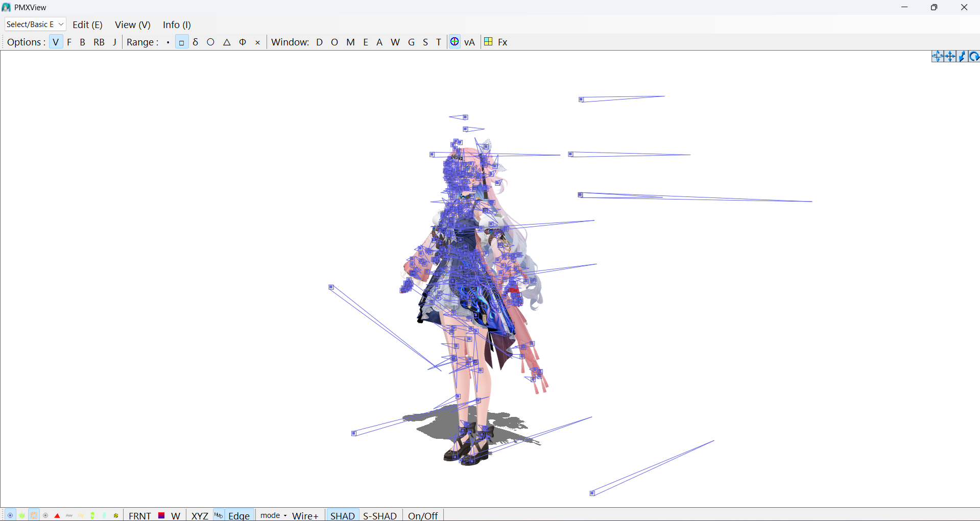
Task: Select the delta range mode
Action: 196,42
